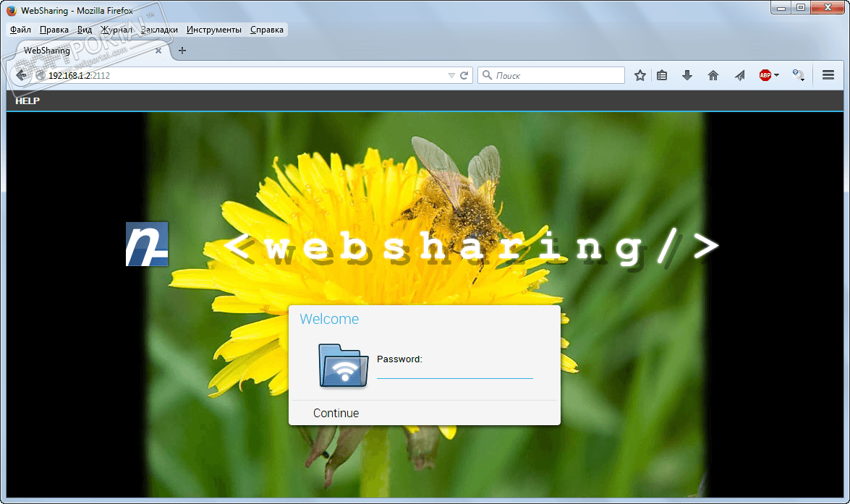Viewport: 850px width, 504px height.
Task: Maximize the Firefox window
Action: [x=801, y=7]
